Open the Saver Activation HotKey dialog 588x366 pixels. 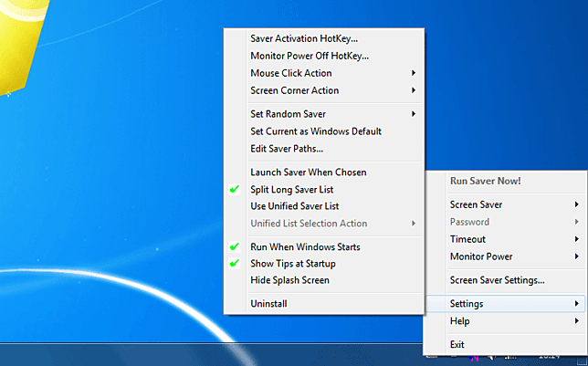click(x=324, y=38)
